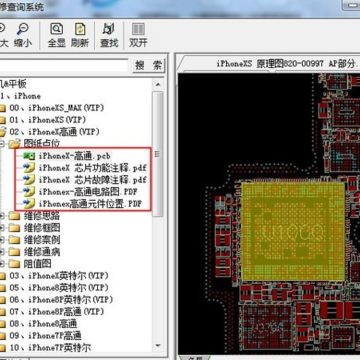Select the 1、iPhone tree node
Image resolution: width=360 pixels, height=360 pixels.
22,96
